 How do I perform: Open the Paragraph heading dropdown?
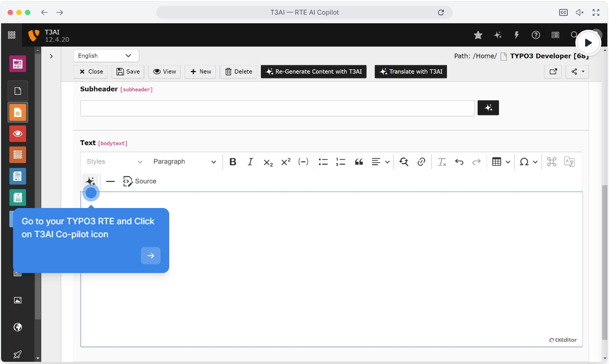coord(184,162)
